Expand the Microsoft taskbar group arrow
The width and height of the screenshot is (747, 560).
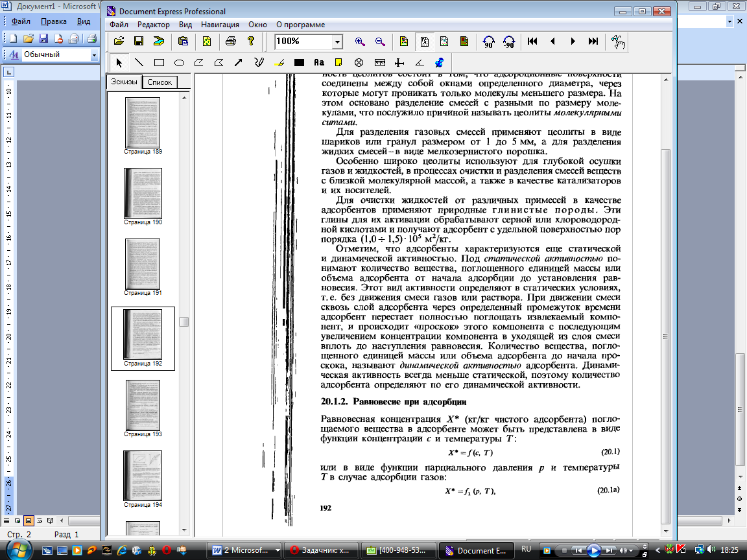click(278, 550)
